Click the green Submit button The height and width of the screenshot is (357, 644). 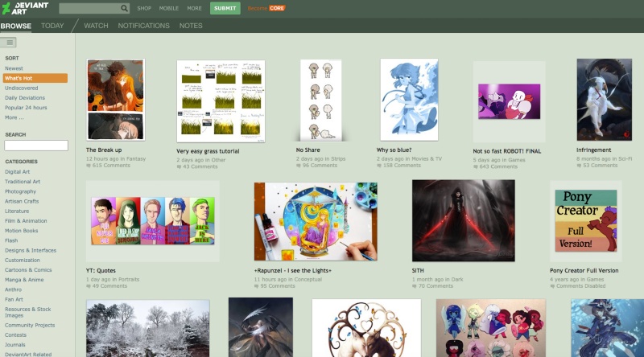(225, 8)
